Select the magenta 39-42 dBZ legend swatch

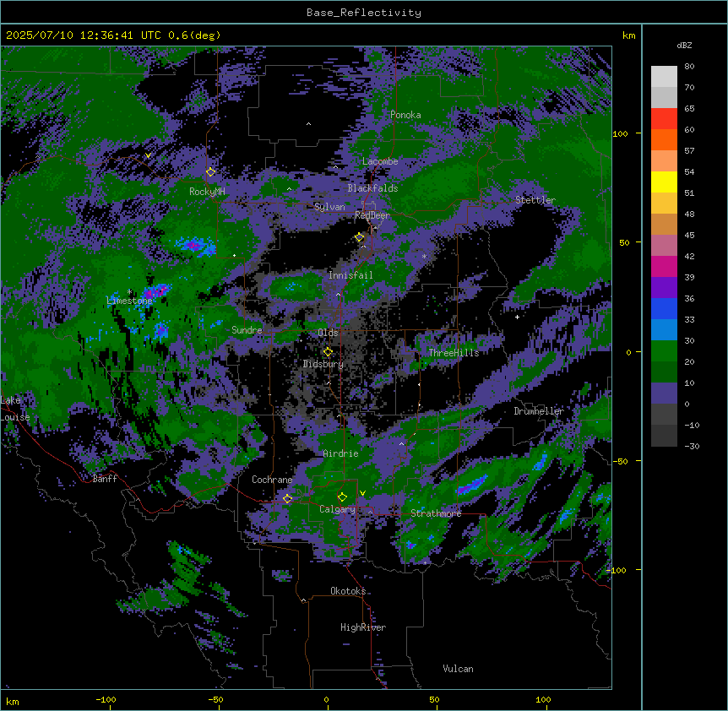pyautogui.click(x=664, y=266)
